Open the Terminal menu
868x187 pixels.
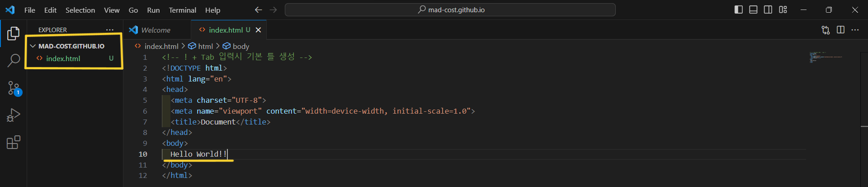click(182, 10)
